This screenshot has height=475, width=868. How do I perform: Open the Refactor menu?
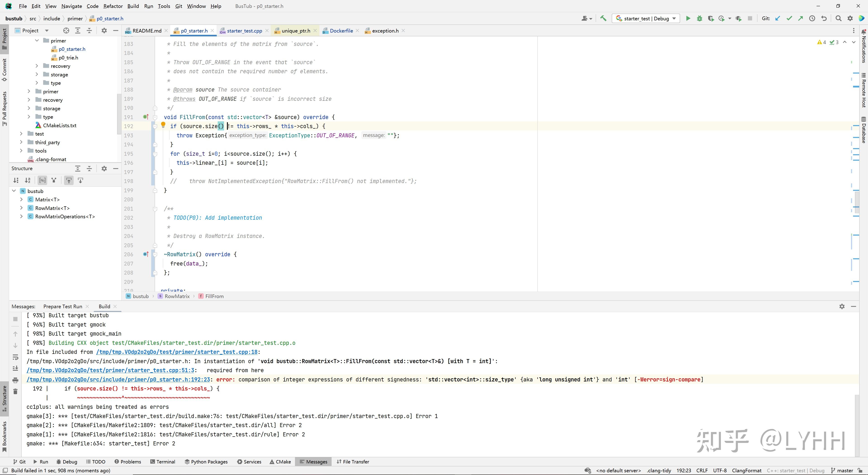[x=113, y=6]
